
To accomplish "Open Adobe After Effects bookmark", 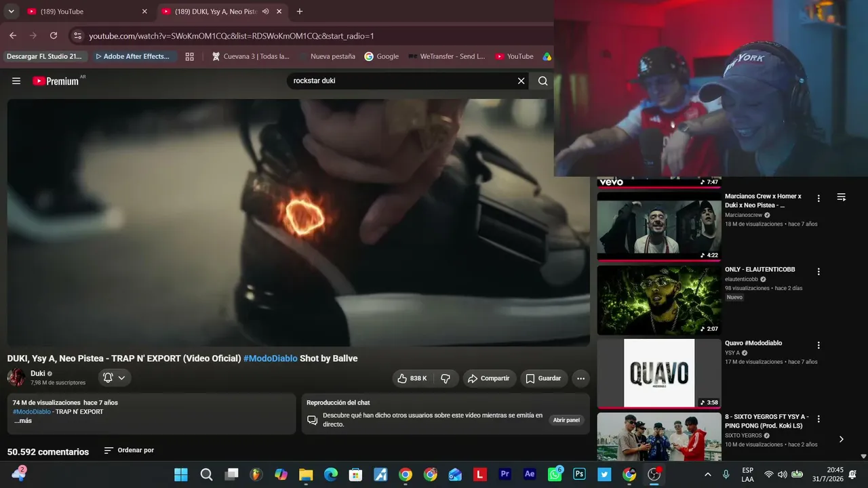I will (x=133, y=56).
